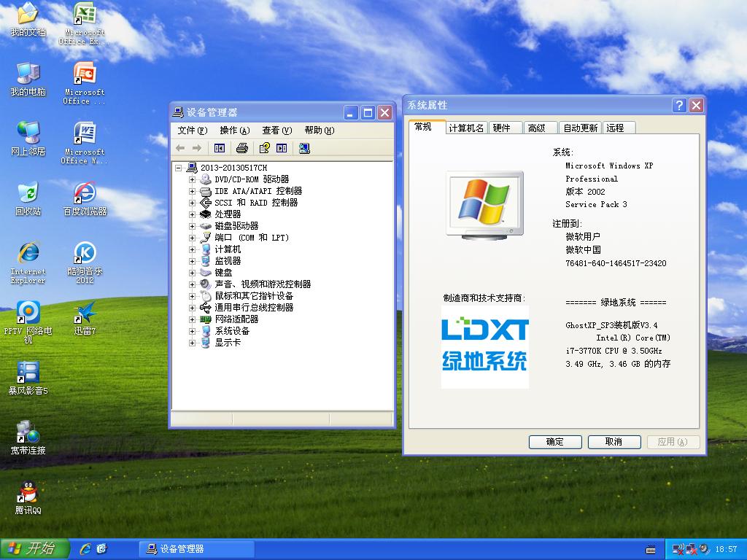
Task: Select the Internet Explorer desktop icon
Action: tap(28, 262)
